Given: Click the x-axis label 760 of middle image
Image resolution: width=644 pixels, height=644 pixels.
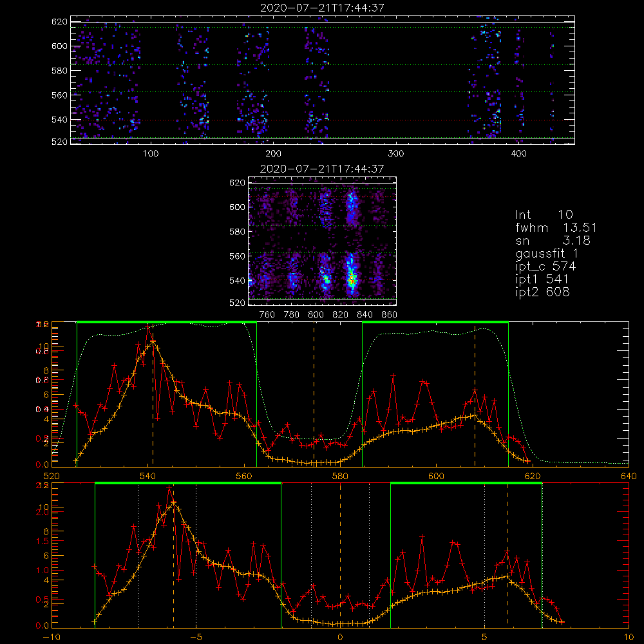Looking at the screenshot, I should [x=267, y=315].
